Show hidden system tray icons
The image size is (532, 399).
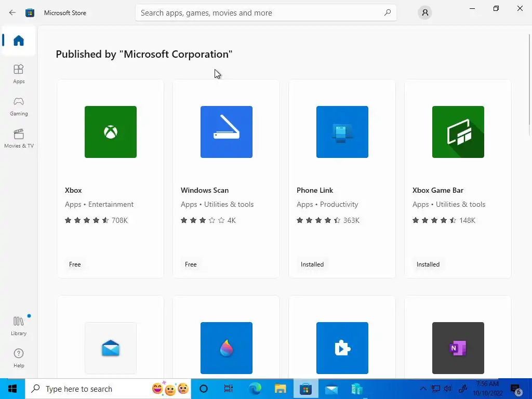point(423,389)
